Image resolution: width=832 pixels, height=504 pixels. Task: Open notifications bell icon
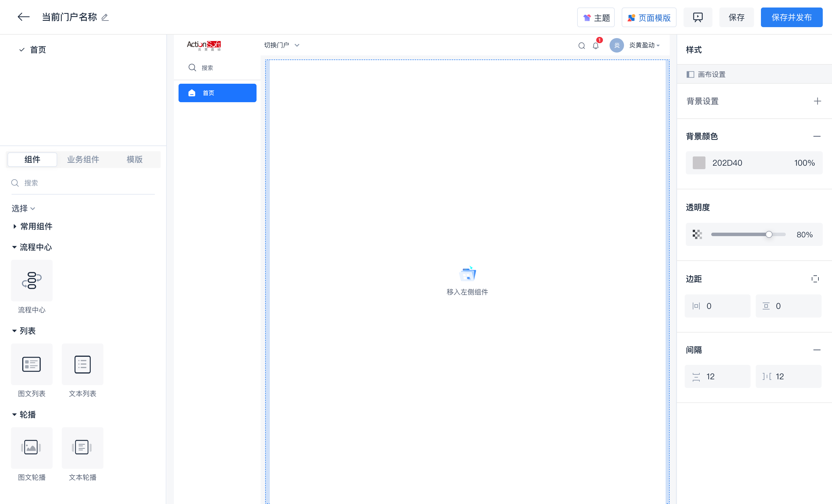click(x=596, y=46)
